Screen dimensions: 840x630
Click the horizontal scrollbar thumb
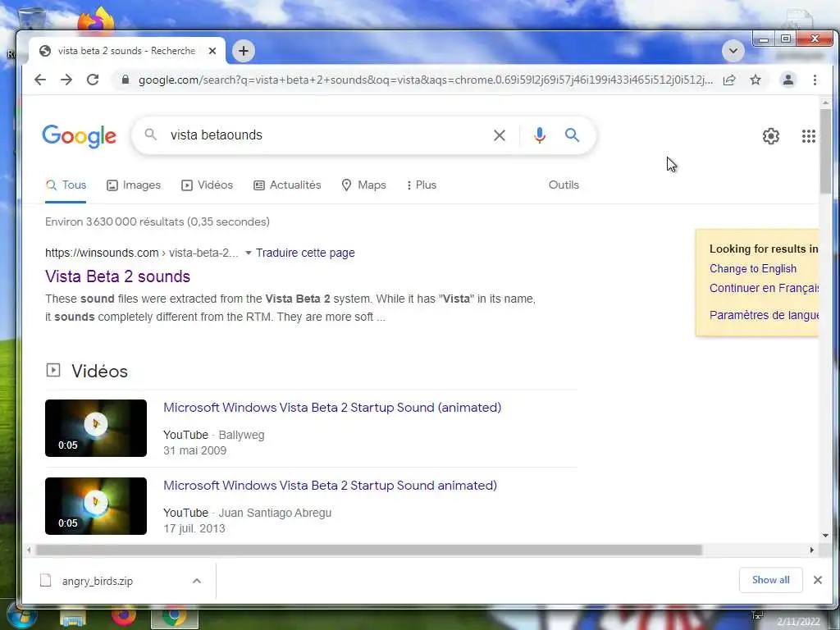tap(368, 550)
